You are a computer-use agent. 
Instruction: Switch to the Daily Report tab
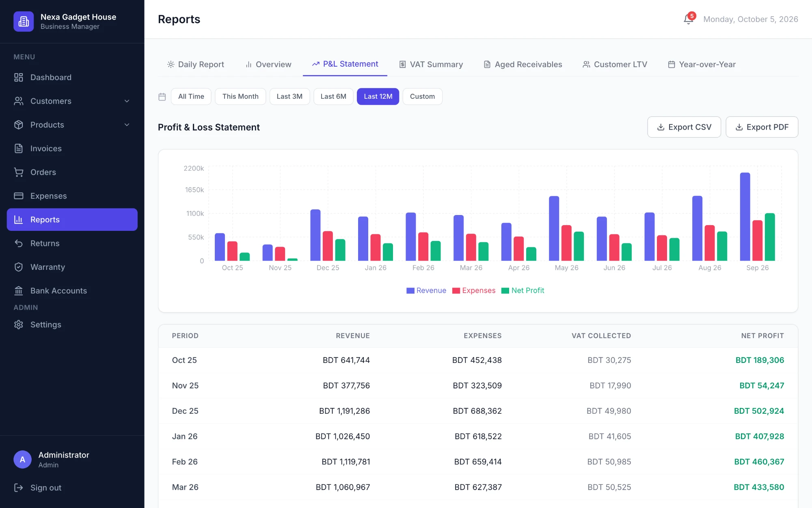click(x=195, y=64)
